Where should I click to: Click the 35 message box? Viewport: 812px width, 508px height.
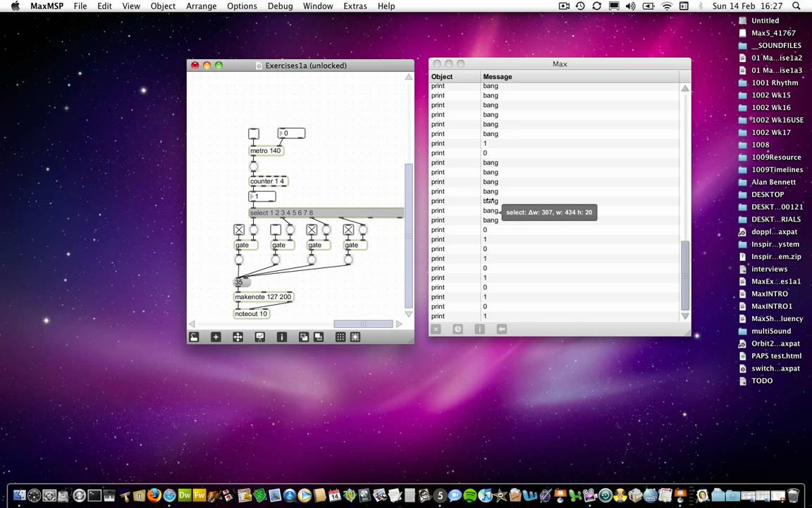pyautogui.click(x=242, y=282)
